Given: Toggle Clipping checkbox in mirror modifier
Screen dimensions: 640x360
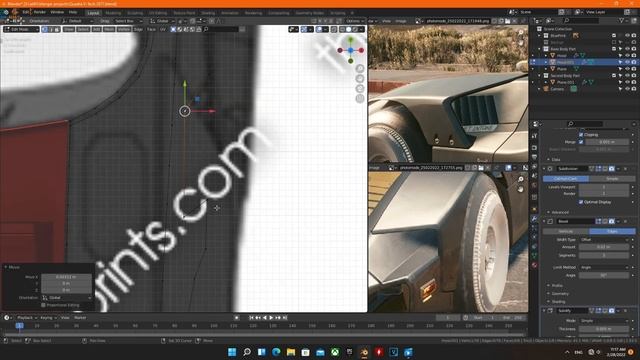Looking at the screenshot, I should pyautogui.click(x=581, y=134).
